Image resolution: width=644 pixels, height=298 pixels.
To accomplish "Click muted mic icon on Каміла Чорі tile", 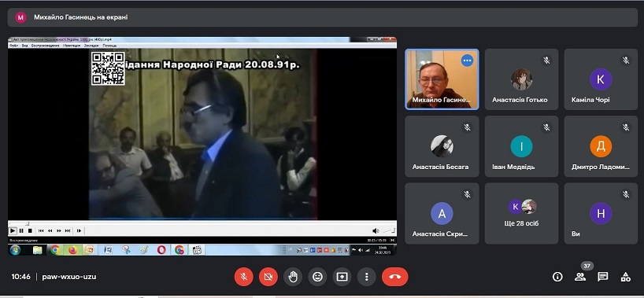I will point(626,61).
